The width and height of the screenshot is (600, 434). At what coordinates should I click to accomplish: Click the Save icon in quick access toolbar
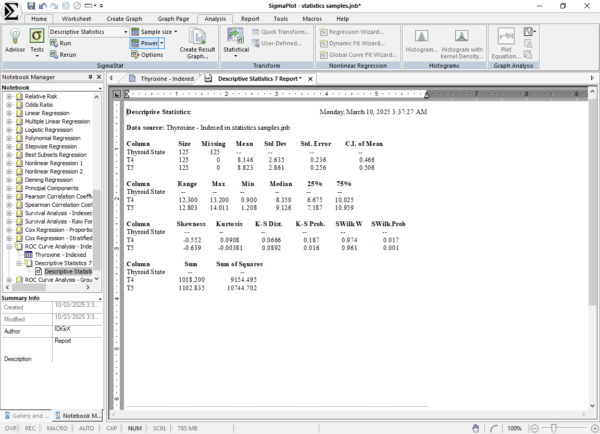pyautogui.click(x=31, y=6)
